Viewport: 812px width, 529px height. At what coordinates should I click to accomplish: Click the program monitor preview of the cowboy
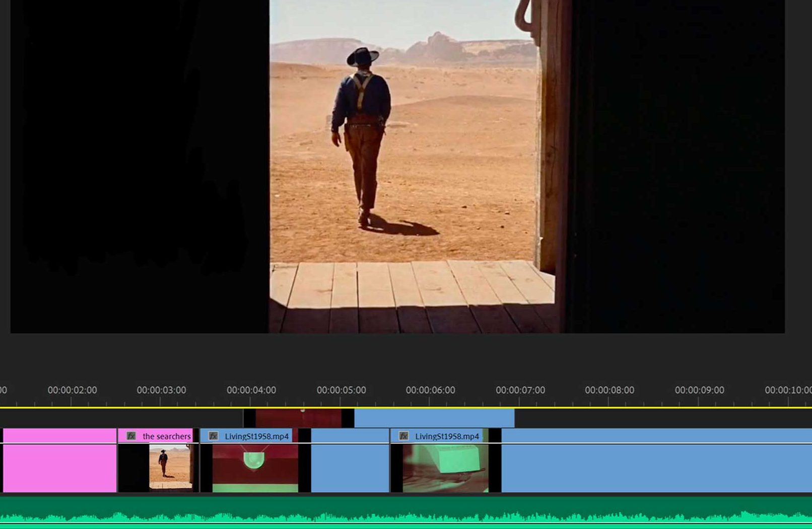tap(397, 167)
